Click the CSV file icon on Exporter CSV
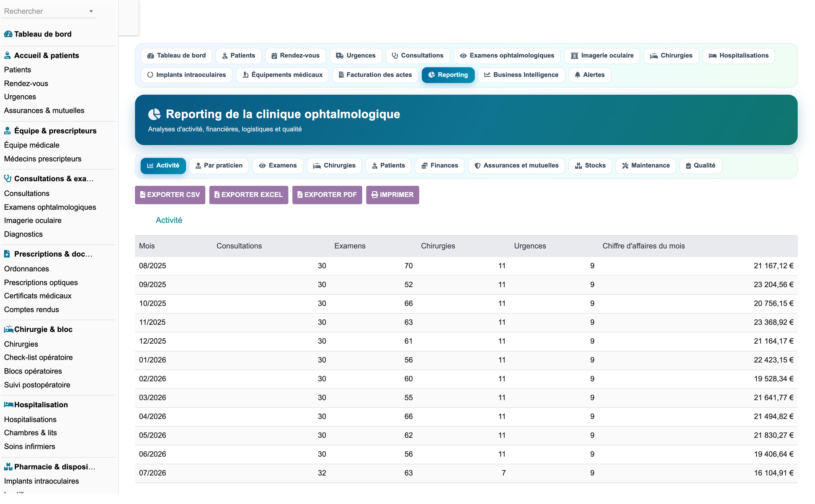The height and width of the screenshot is (504, 815). [142, 195]
